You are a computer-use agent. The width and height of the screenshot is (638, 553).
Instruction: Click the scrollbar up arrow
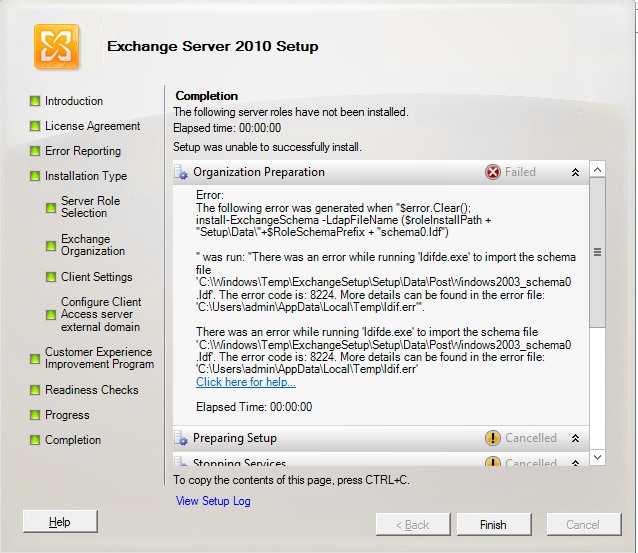597,169
